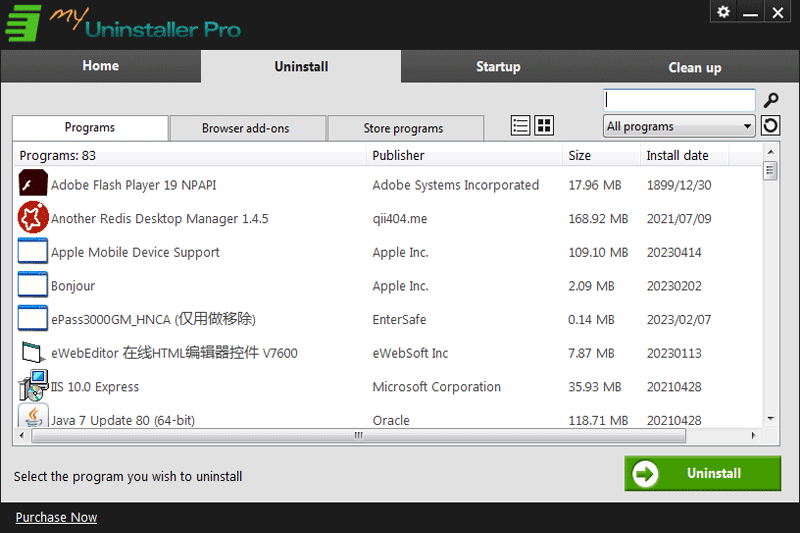Open the Clean up tab
The image size is (800, 533).
pyautogui.click(x=694, y=67)
